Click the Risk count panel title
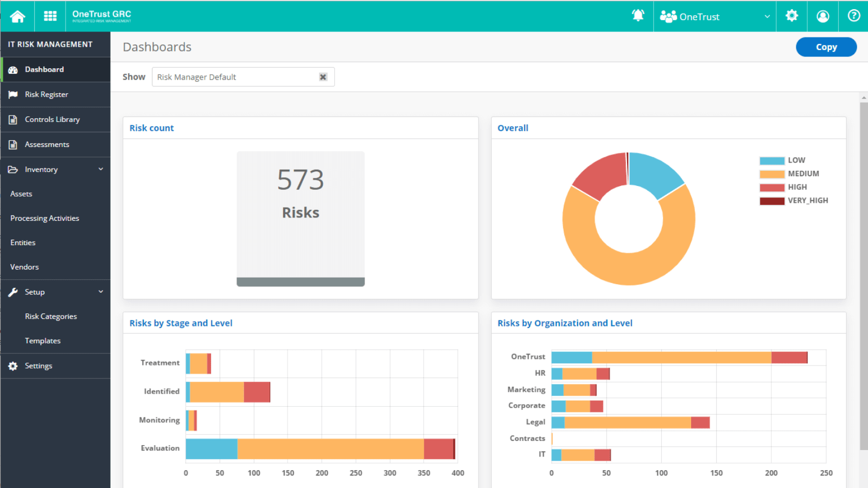The height and width of the screenshot is (488, 868). (x=151, y=128)
